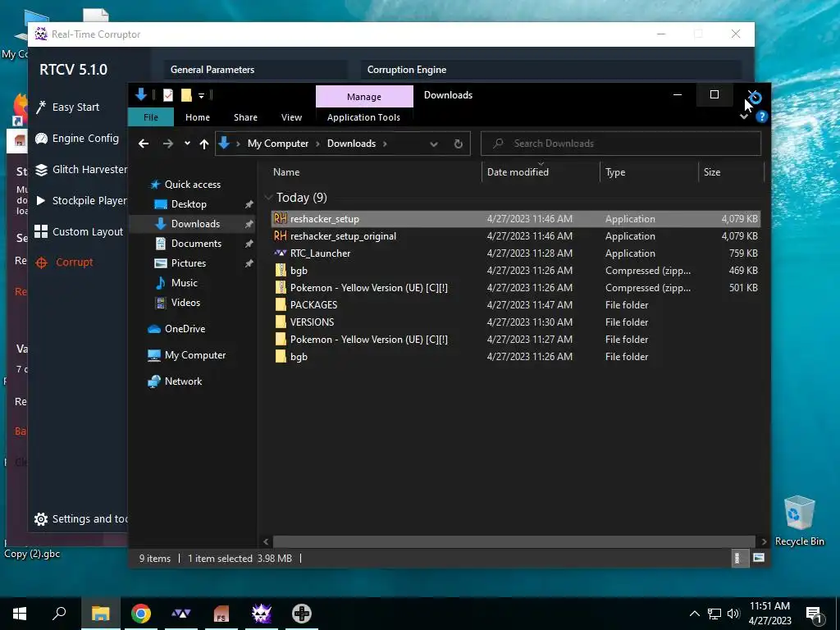Open volume control in system tray
Image resolution: width=840 pixels, height=630 pixels.
tap(734, 614)
